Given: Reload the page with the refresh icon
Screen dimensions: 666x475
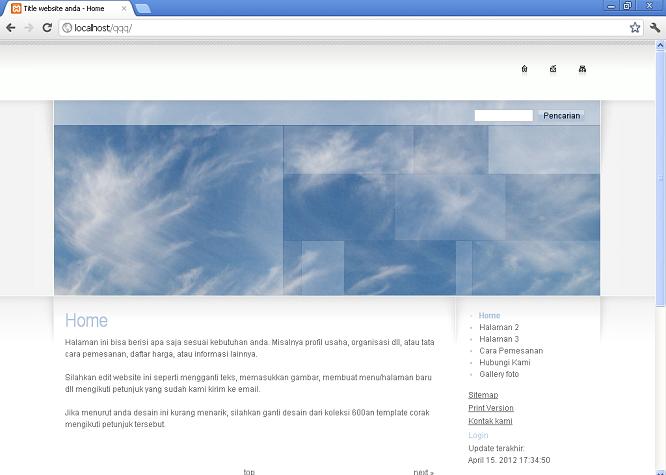Looking at the screenshot, I should click(47, 28).
